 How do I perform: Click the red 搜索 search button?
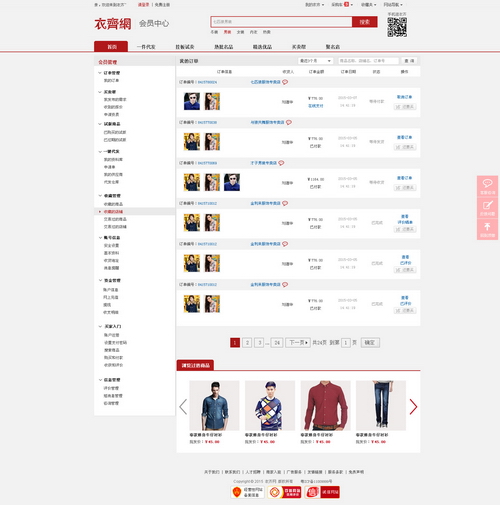[365, 22]
